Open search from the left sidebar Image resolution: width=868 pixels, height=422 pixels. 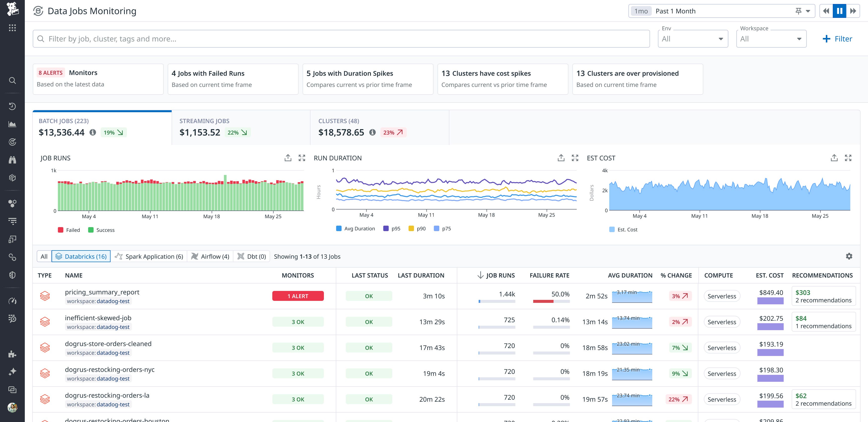pyautogui.click(x=12, y=81)
